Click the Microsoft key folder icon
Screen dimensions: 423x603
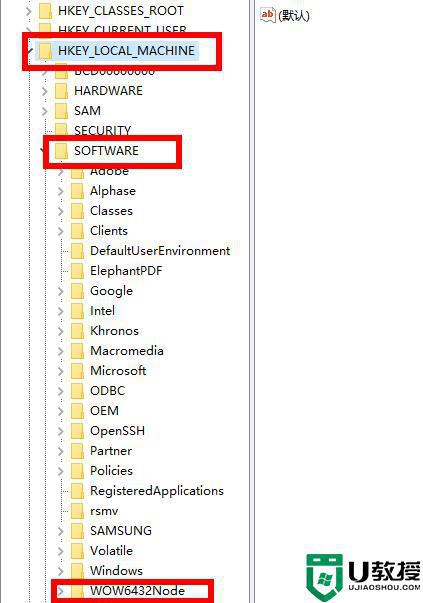pyautogui.click(x=77, y=371)
